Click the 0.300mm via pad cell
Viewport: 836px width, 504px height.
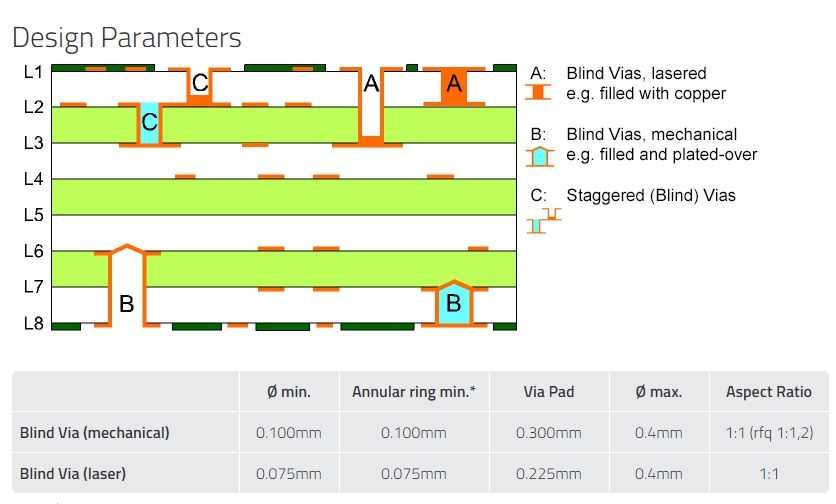click(x=548, y=433)
